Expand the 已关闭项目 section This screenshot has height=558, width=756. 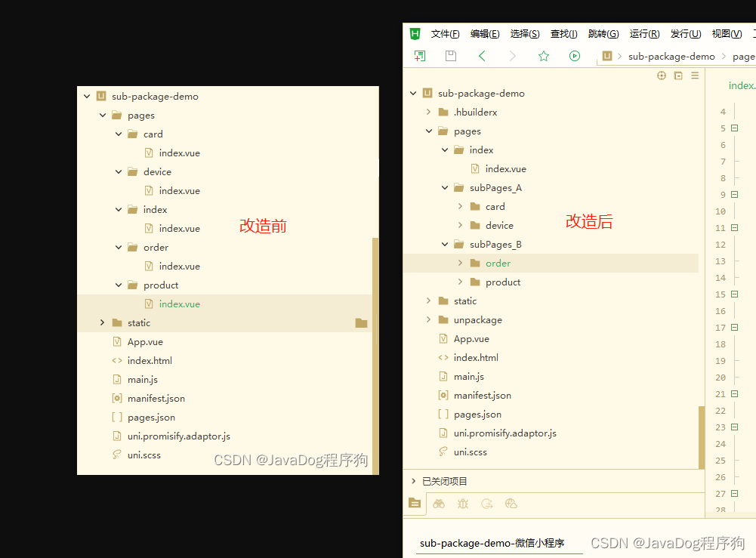tap(414, 480)
